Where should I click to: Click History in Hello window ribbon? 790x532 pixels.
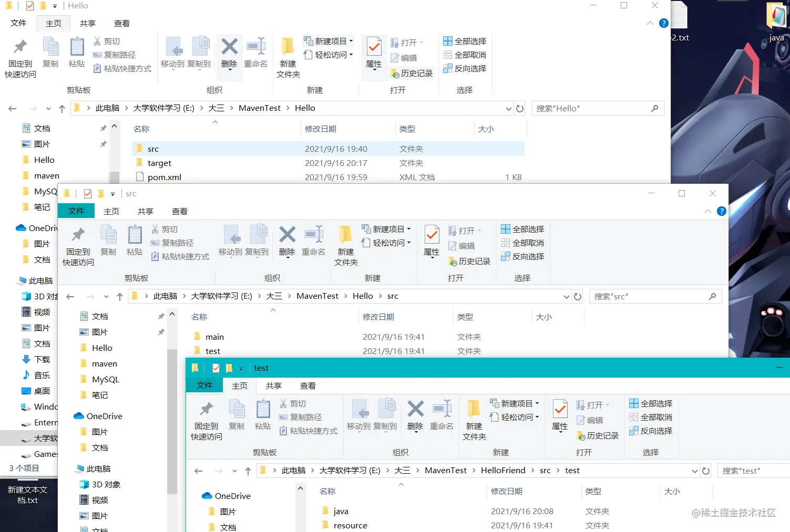click(412, 74)
